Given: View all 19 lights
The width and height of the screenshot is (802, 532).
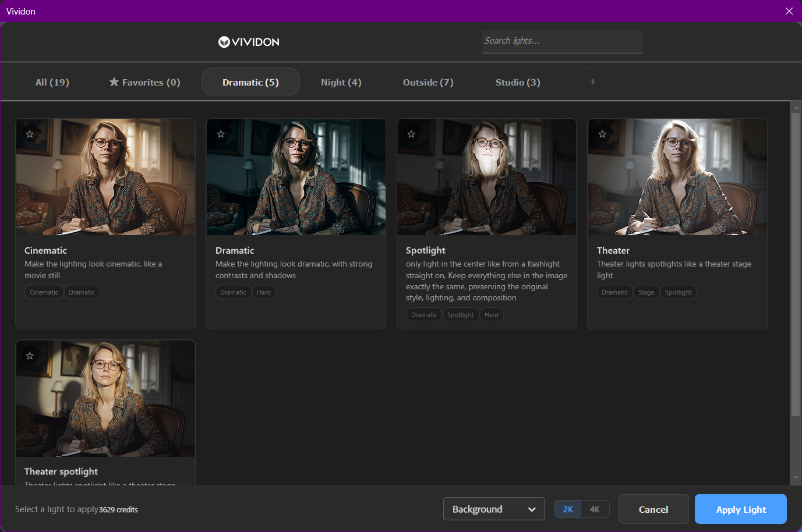Looking at the screenshot, I should [52, 82].
